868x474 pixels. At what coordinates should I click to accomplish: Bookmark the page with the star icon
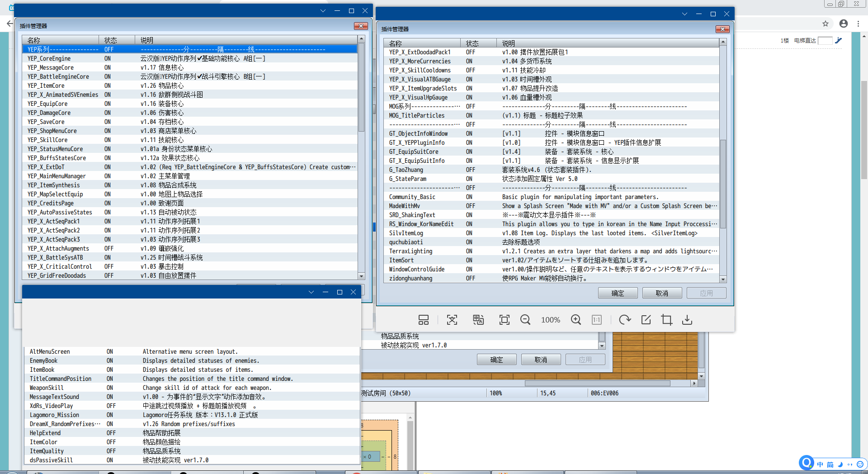tap(826, 24)
